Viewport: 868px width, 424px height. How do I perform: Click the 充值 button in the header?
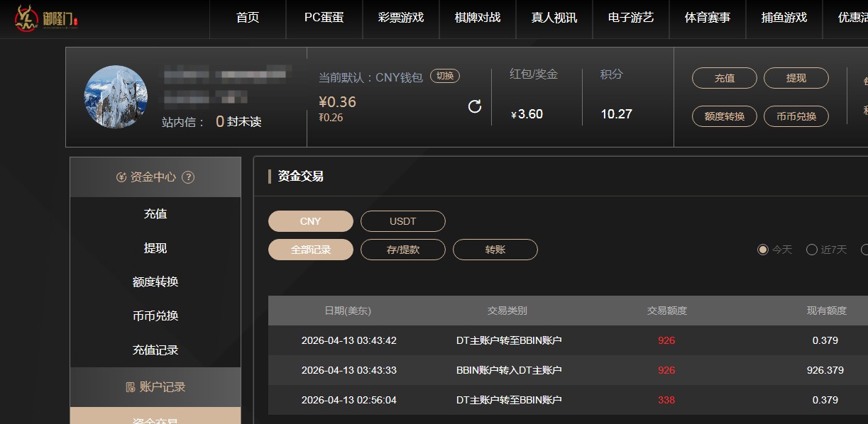click(724, 78)
